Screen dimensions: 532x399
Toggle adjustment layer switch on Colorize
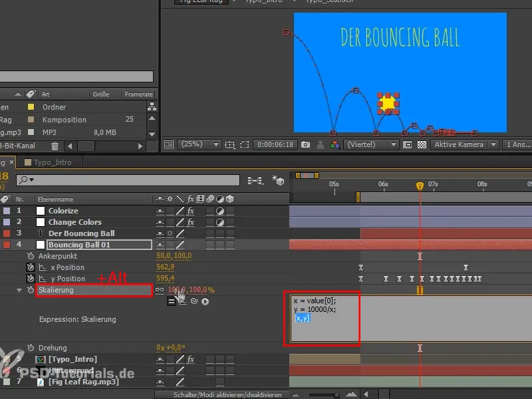coord(220,211)
